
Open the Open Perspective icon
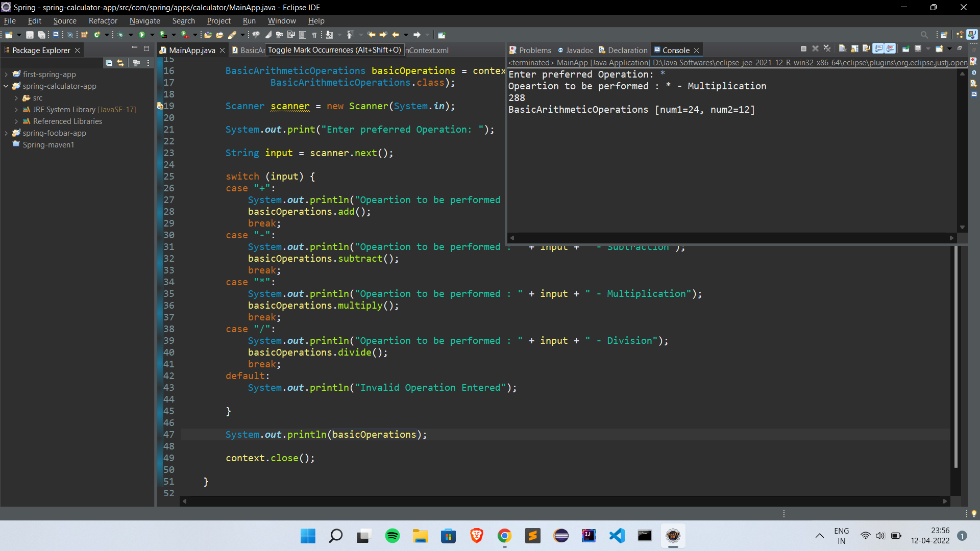[944, 35]
